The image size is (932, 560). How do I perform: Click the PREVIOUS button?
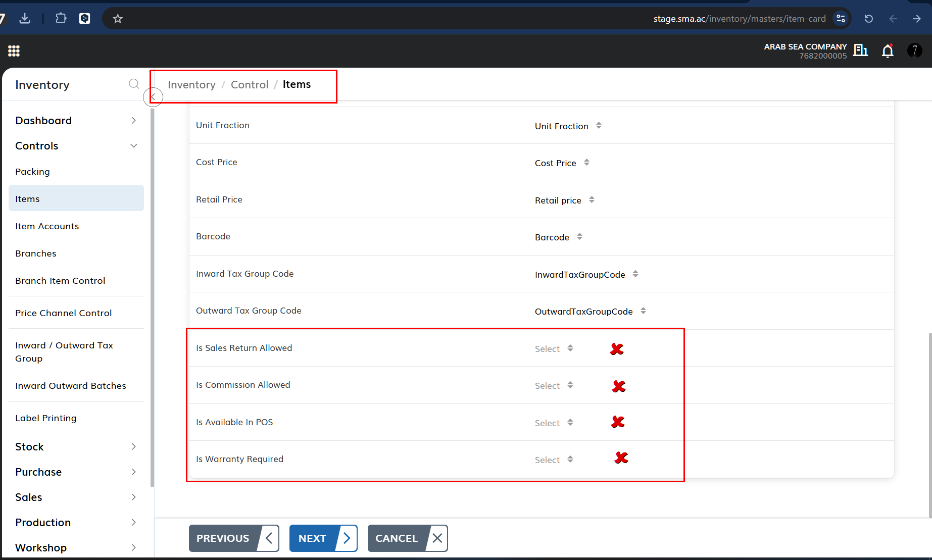click(234, 538)
